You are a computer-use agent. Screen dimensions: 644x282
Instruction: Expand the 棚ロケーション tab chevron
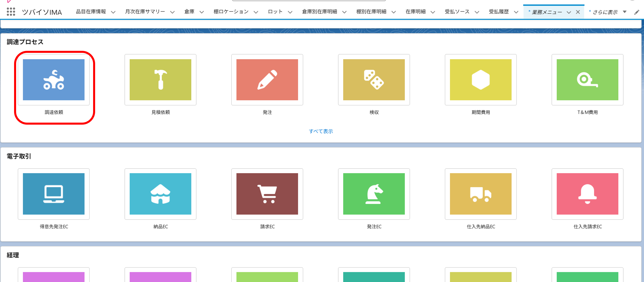click(256, 12)
